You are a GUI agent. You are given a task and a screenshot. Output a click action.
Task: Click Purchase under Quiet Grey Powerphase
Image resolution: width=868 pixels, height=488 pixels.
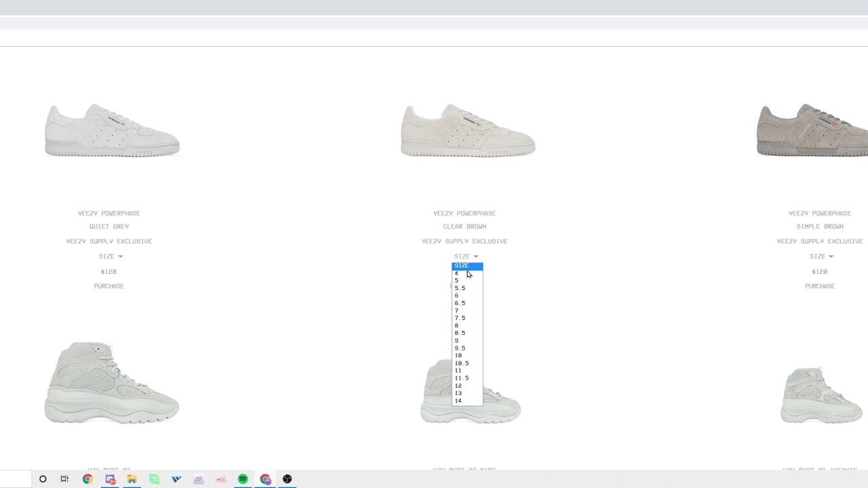109,286
